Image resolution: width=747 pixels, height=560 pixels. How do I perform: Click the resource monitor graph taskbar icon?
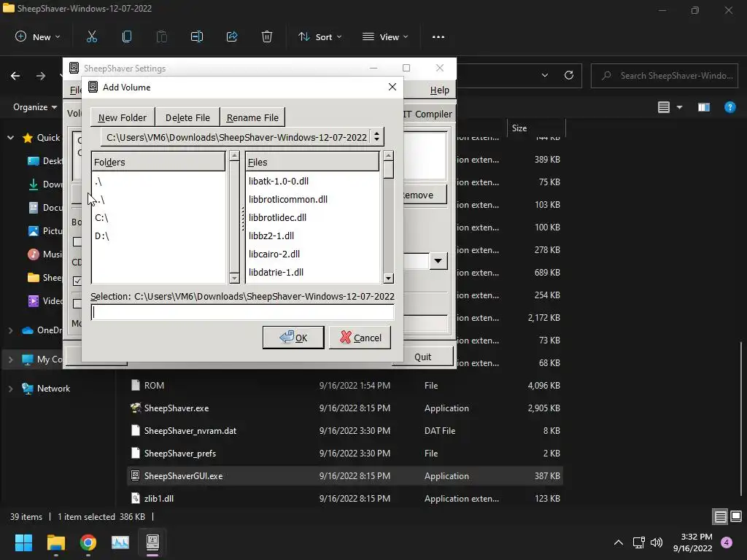pos(120,542)
